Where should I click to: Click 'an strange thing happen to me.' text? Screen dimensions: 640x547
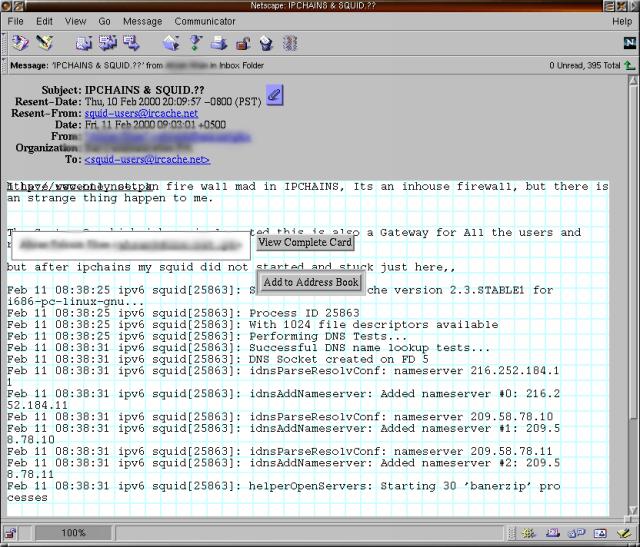click(x=110, y=198)
